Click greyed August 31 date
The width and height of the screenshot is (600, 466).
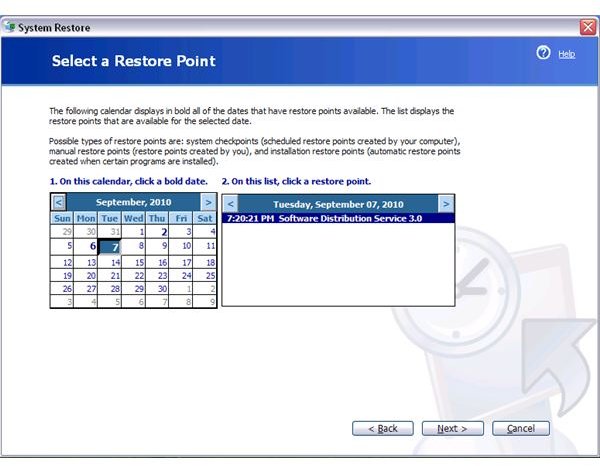coord(110,231)
